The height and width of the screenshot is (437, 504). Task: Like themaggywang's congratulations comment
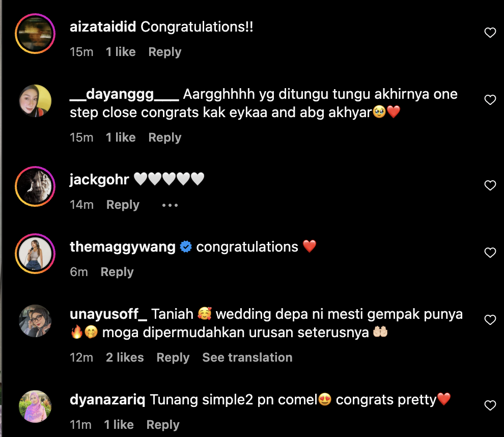pyautogui.click(x=490, y=253)
